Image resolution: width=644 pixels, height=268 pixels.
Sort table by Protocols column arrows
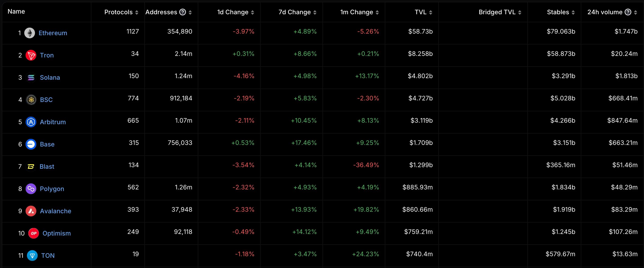pos(137,12)
